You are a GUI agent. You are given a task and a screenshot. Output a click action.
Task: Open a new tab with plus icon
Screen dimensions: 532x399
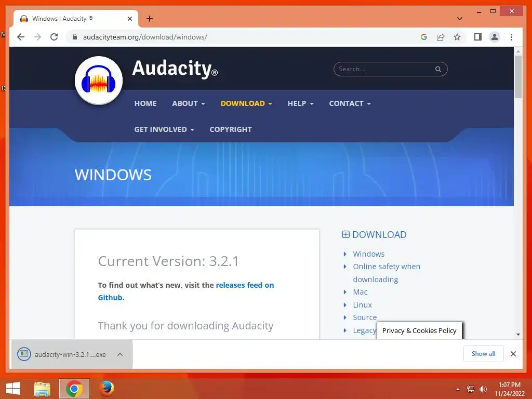tap(150, 19)
